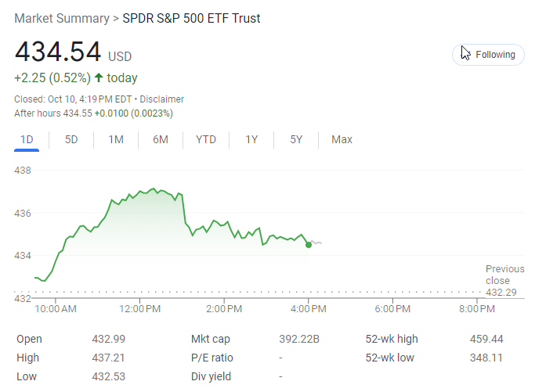
Task: Click the Following button
Action: [x=488, y=55]
